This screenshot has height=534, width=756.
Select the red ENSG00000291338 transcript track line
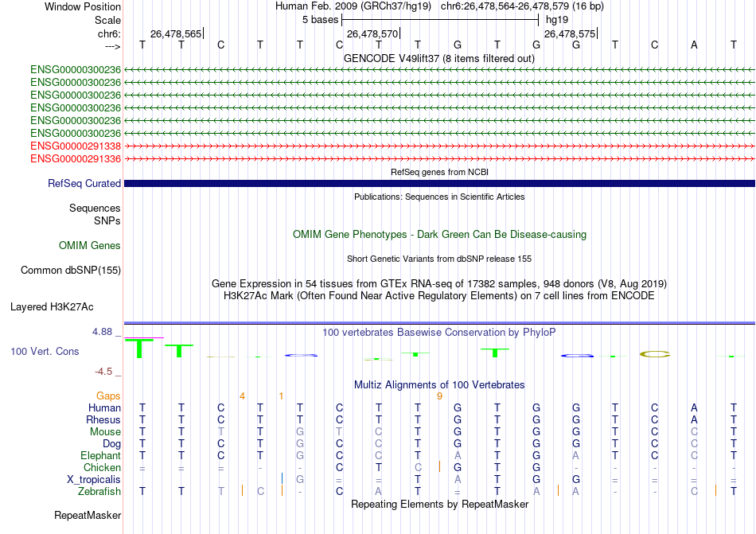[439, 146]
